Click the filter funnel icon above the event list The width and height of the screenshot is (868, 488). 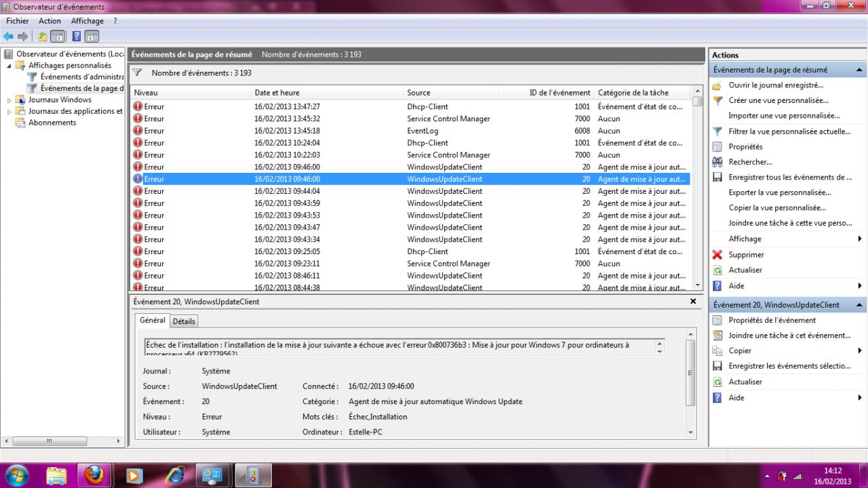(x=137, y=73)
